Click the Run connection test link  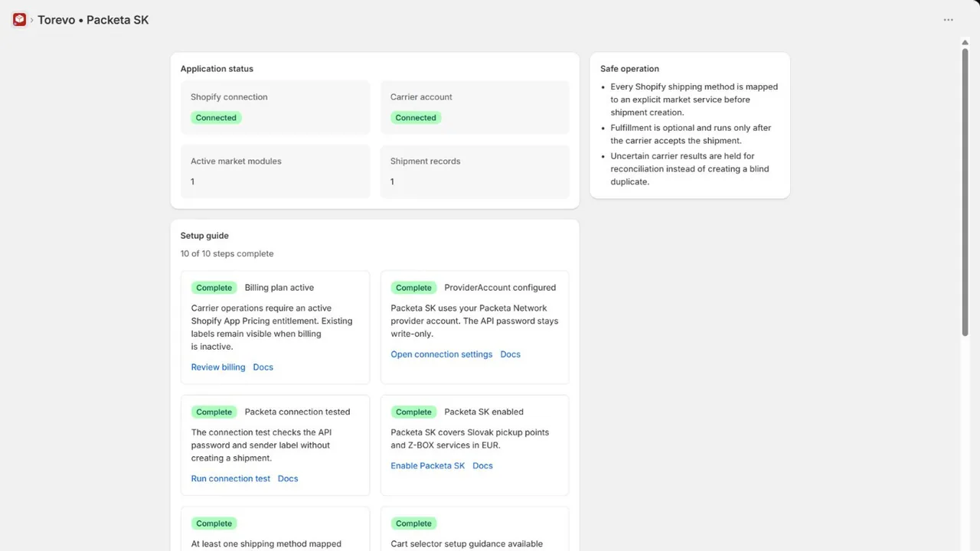point(230,478)
